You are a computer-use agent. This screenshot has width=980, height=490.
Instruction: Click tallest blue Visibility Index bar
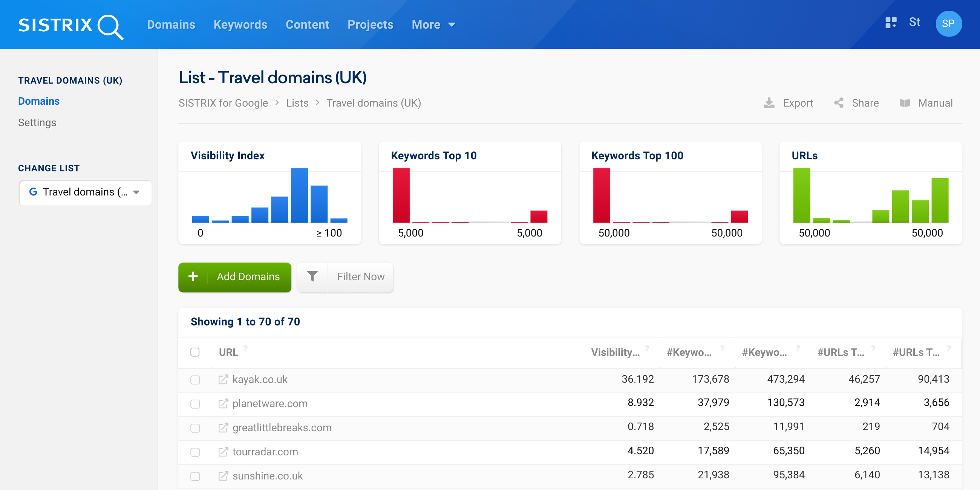point(299,195)
